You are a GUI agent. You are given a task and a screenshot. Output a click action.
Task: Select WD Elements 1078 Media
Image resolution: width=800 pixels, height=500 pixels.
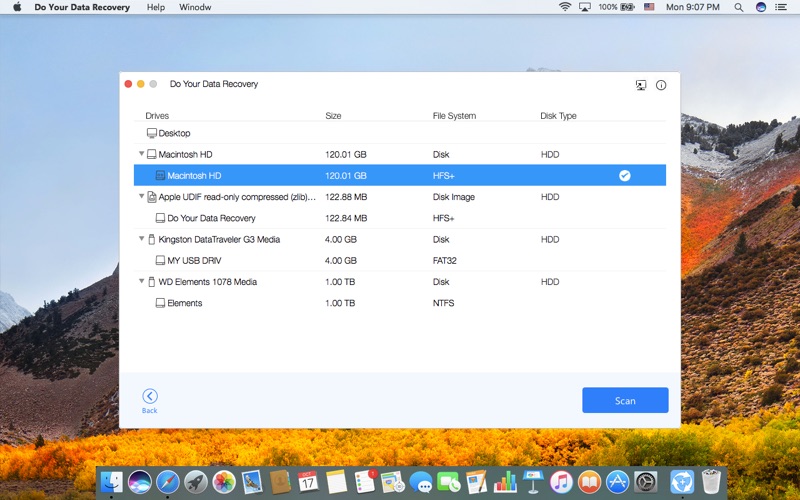(399, 282)
